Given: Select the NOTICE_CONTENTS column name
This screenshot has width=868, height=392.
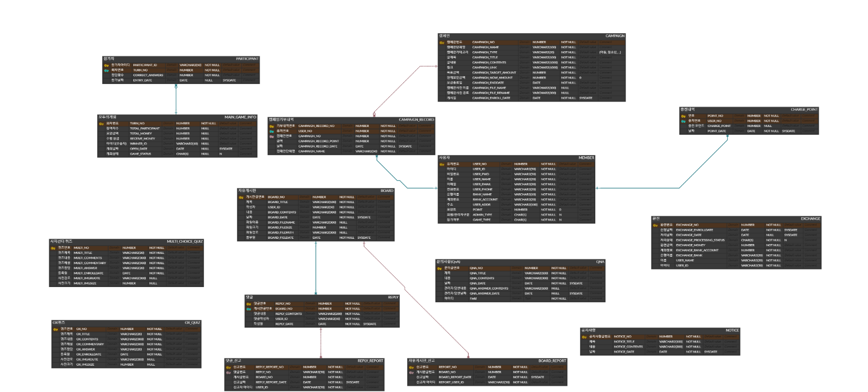Looking at the screenshot, I should pos(629,347).
